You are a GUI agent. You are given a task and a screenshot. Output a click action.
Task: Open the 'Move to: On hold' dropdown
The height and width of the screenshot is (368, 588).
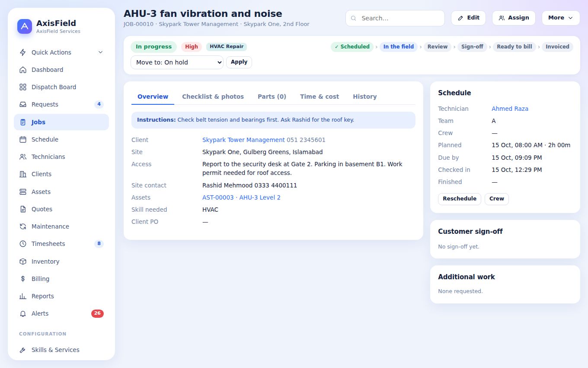point(177,62)
